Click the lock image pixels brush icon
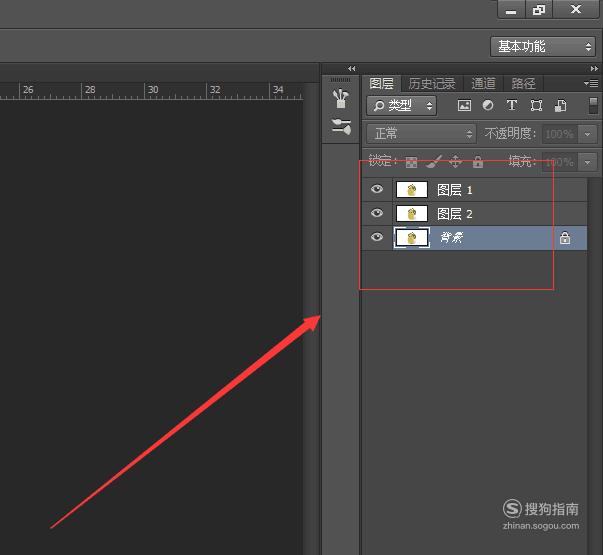Viewport: 603px width, 555px height. coord(434,162)
